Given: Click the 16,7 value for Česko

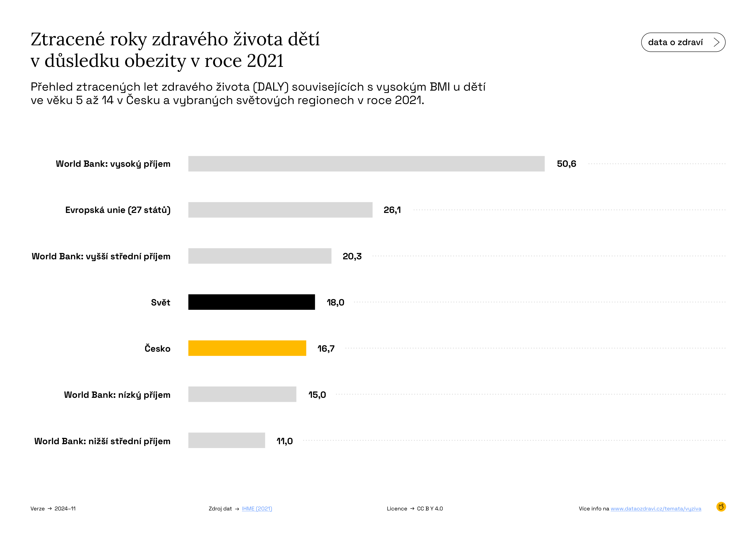Looking at the screenshot, I should [x=326, y=349].
